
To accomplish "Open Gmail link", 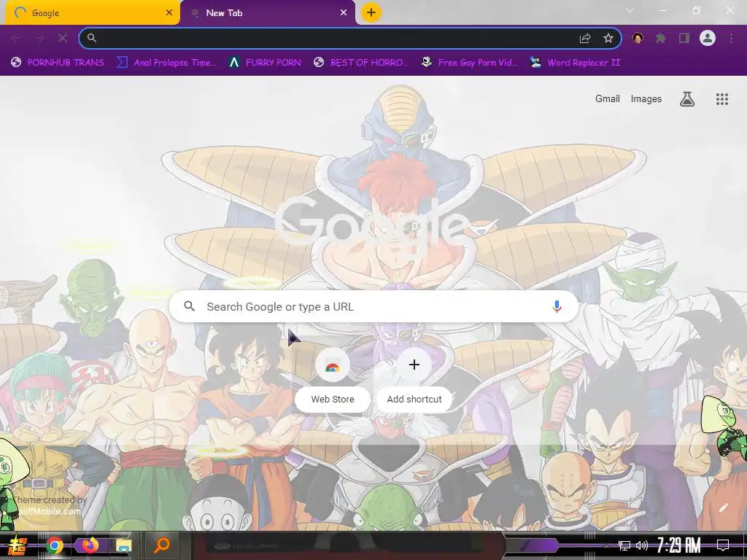I will pos(608,98).
